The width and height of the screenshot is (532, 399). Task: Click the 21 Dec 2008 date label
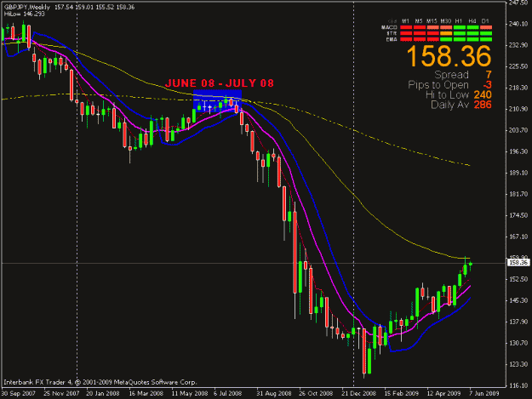tap(358, 394)
